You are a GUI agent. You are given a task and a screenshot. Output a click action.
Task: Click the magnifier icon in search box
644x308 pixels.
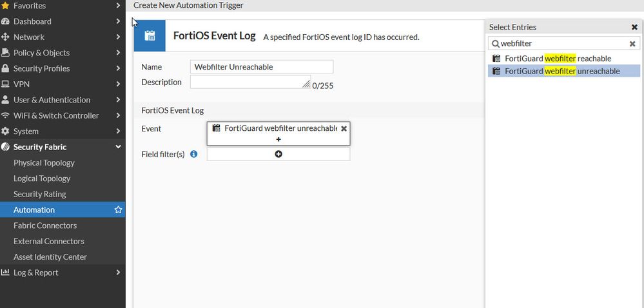pyautogui.click(x=495, y=44)
